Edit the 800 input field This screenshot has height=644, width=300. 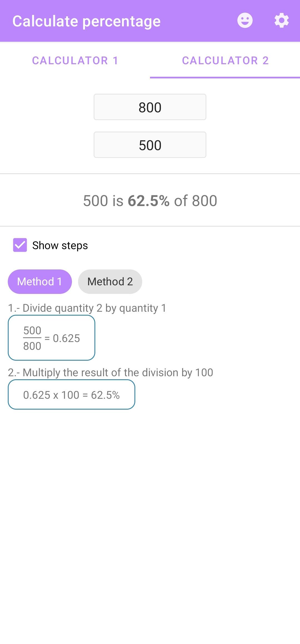click(150, 107)
